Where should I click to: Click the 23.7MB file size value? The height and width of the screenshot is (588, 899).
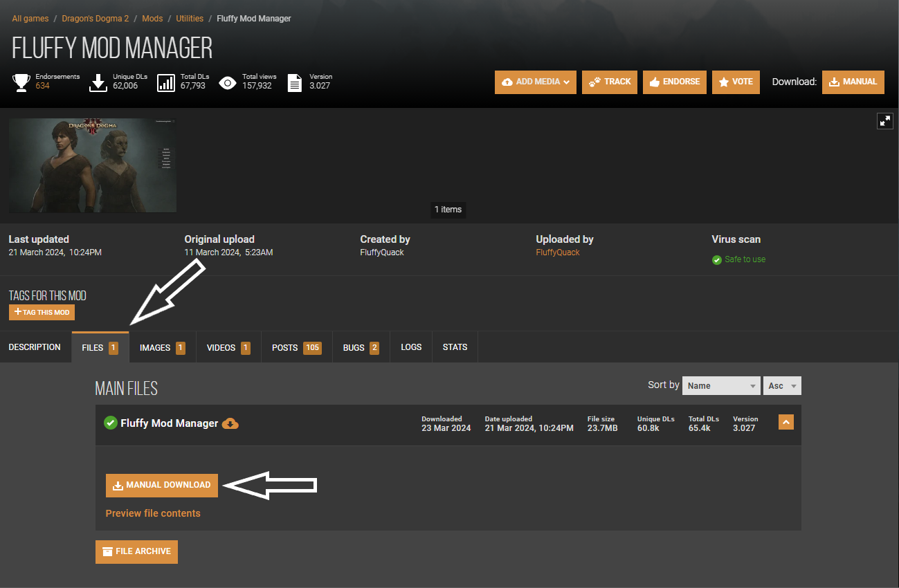coord(602,428)
